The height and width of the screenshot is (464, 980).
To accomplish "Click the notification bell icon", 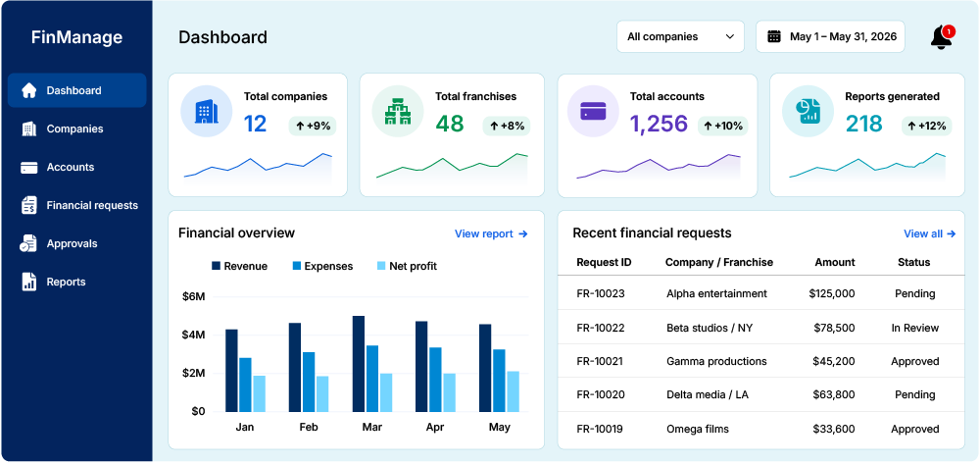I will (941, 37).
